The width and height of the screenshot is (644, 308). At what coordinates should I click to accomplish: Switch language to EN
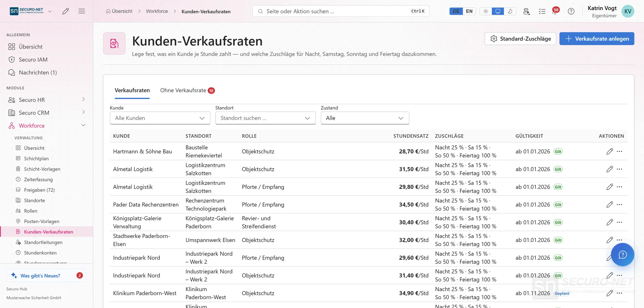tap(469, 11)
